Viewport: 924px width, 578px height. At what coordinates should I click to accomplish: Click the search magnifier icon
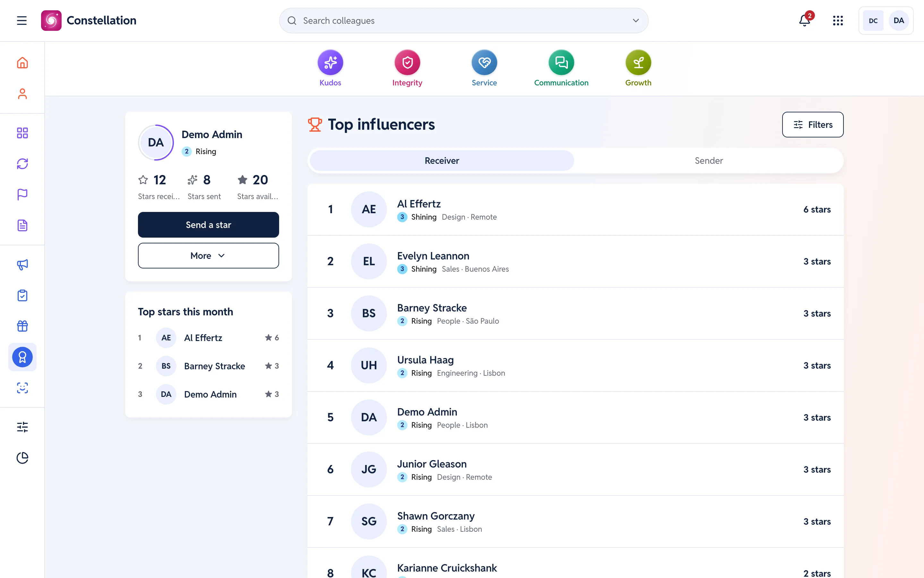[x=292, y=21]
